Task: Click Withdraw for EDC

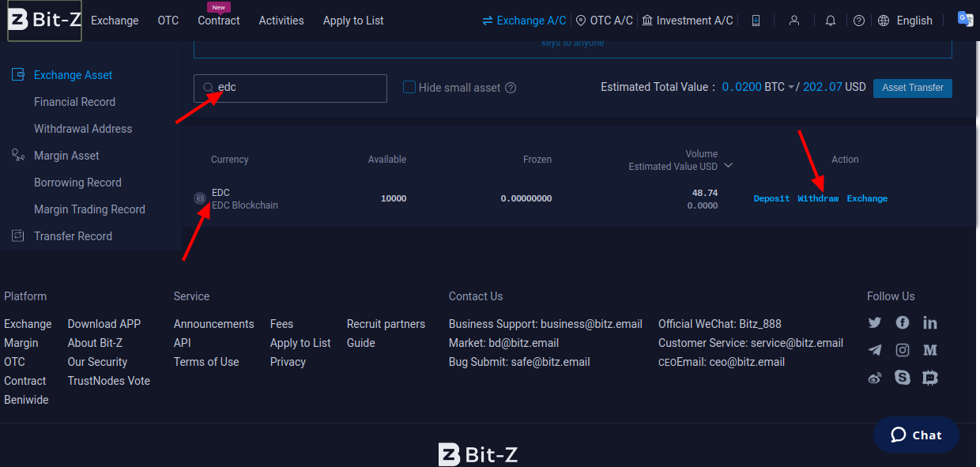Action: (x=818, y=198)
